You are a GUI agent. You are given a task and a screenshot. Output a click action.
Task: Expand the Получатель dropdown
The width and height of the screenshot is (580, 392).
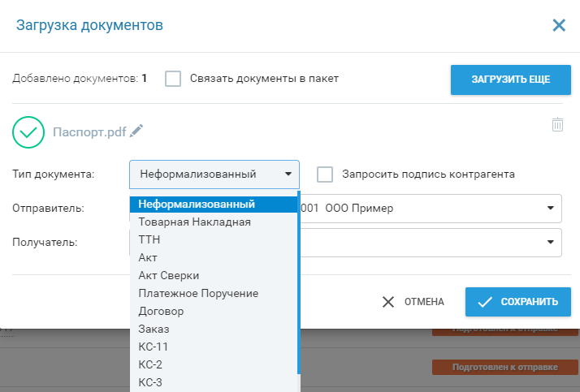550,242
